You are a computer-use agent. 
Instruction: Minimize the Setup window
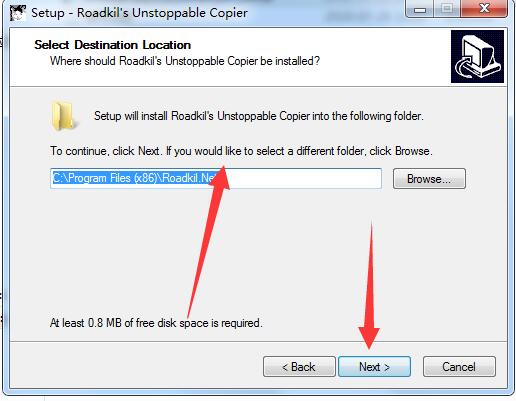click(419, 9)
